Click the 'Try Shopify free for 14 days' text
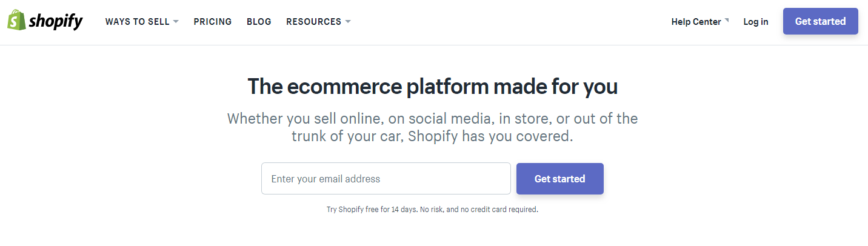 372,210
